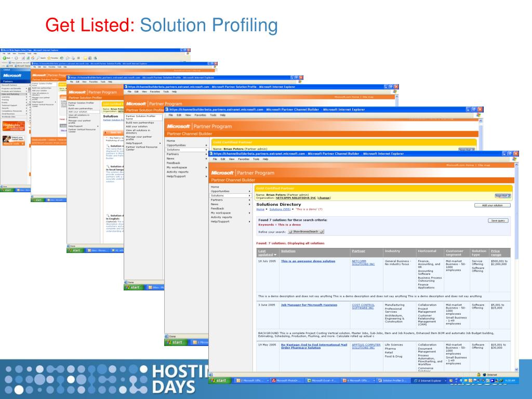Open Help menu in front Solutions Directory window
This screenshot has height=399, width=532.
[265, 159]
